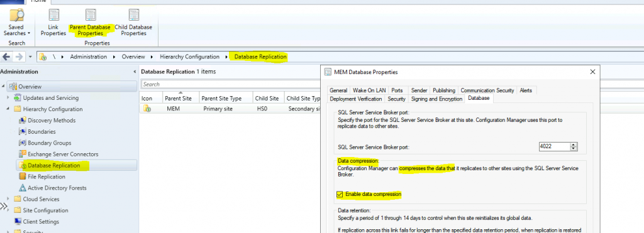
Task: Expand the Site Configuration node
Action: [8, 210]
